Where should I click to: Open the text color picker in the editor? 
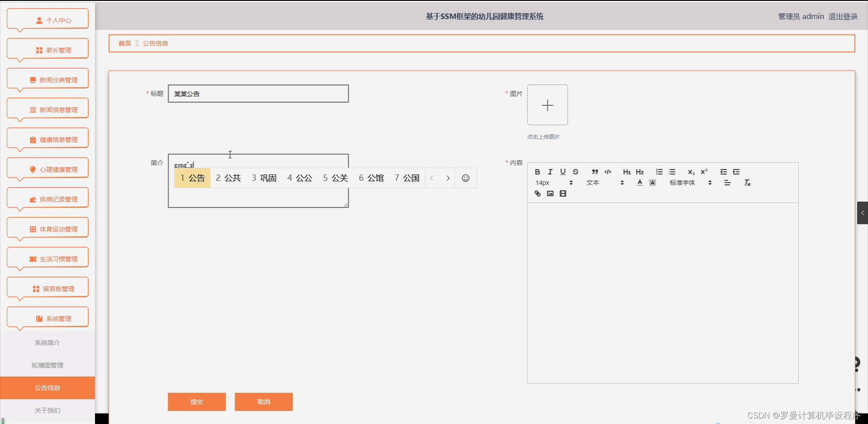coord(640,183)
